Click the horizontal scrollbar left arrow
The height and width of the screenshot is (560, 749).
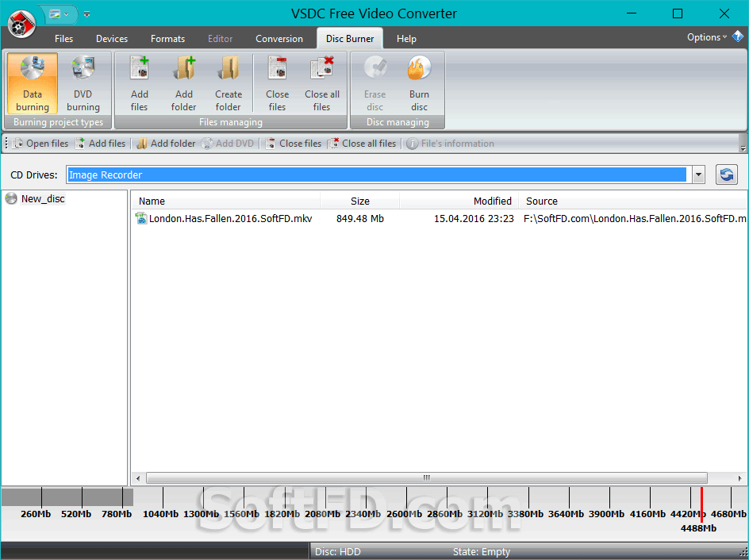pyautogui.click(x=138, y=478)
